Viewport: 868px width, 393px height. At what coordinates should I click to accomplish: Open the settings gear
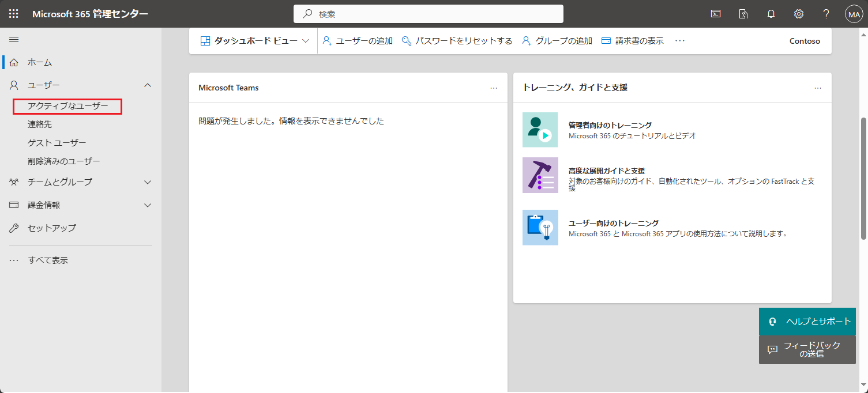[x=799, y=14]
